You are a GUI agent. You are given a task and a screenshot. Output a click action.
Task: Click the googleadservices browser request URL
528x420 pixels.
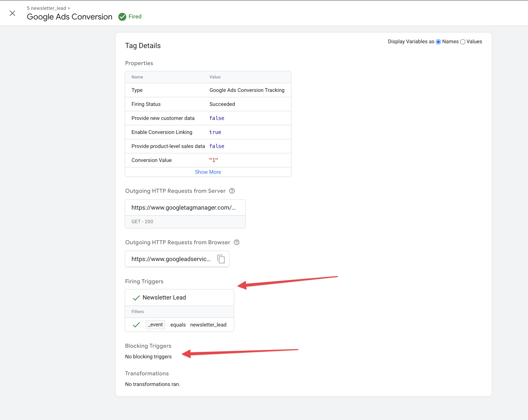(171, 259)
